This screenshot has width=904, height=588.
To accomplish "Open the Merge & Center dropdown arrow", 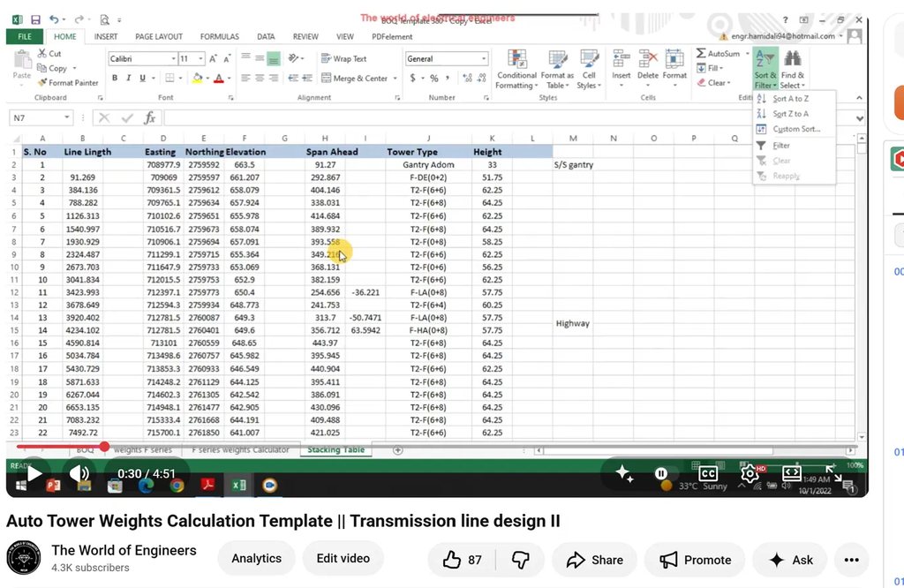I will pos(395,78).
